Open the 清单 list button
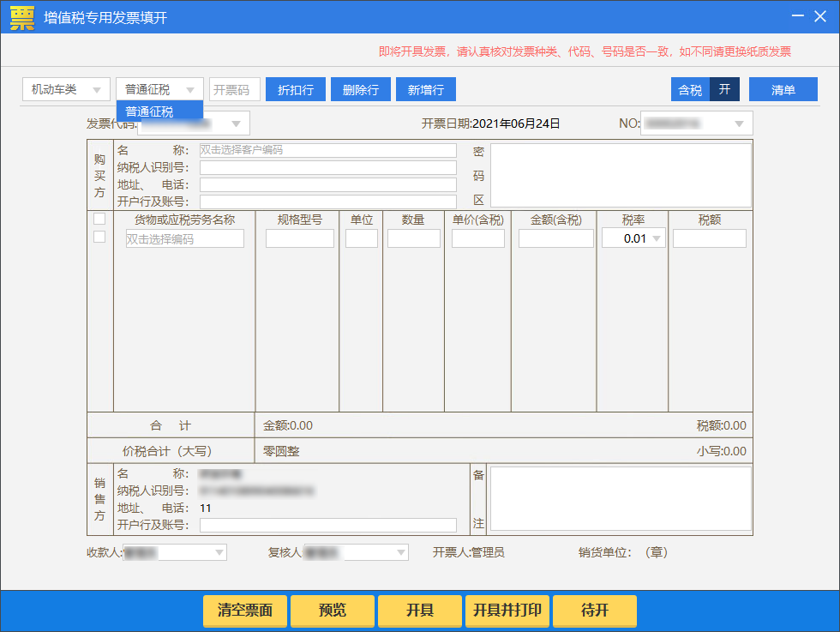 point(783,89)
